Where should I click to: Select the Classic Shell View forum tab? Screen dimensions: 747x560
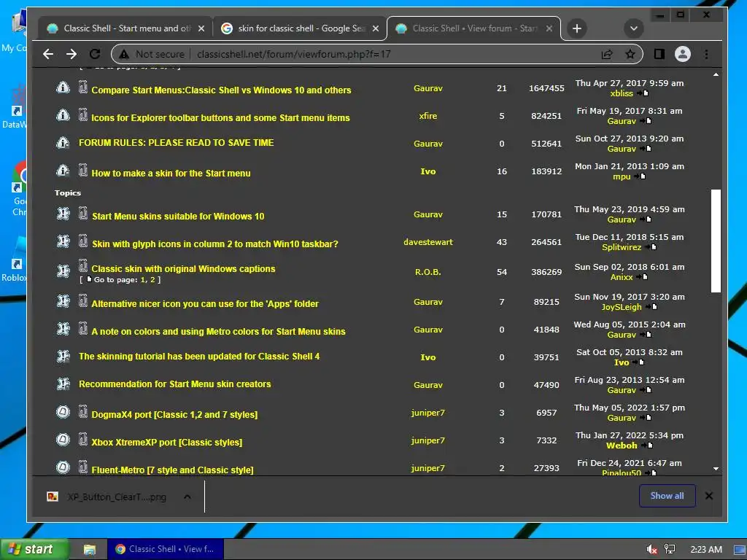[473, 28]
